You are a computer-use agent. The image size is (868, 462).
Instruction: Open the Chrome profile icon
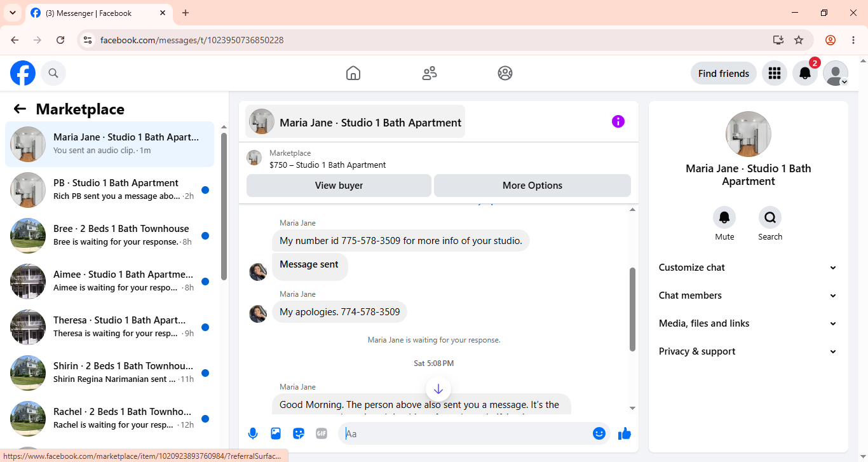(831, 40)
